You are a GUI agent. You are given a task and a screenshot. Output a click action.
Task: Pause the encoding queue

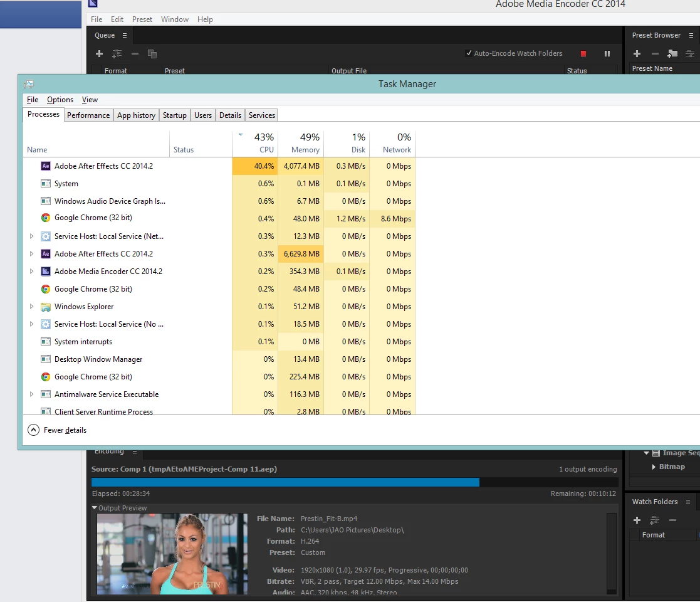(x=607, y=53)
